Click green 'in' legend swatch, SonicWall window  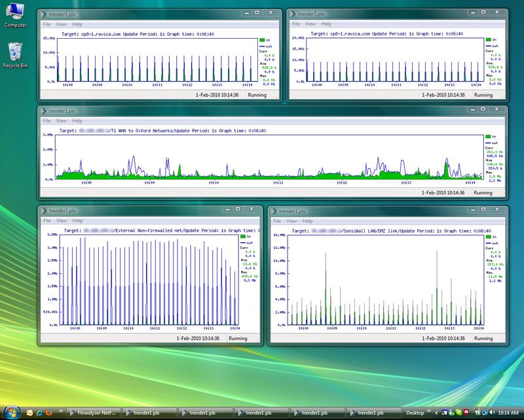(488, 237)
